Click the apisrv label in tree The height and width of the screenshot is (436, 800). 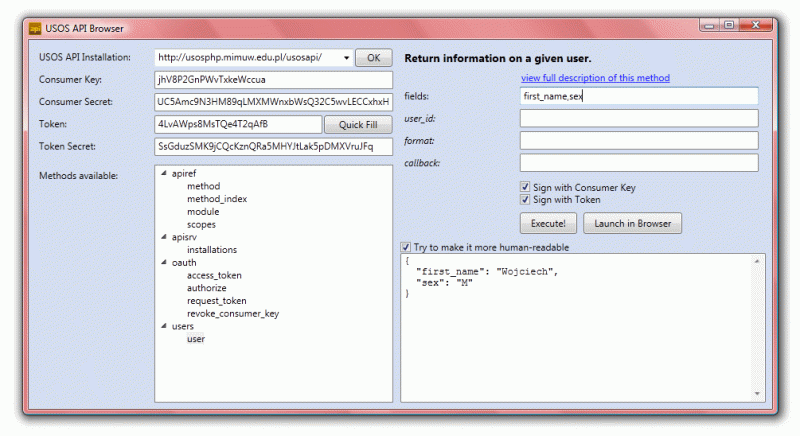click(x=184, y=237)
